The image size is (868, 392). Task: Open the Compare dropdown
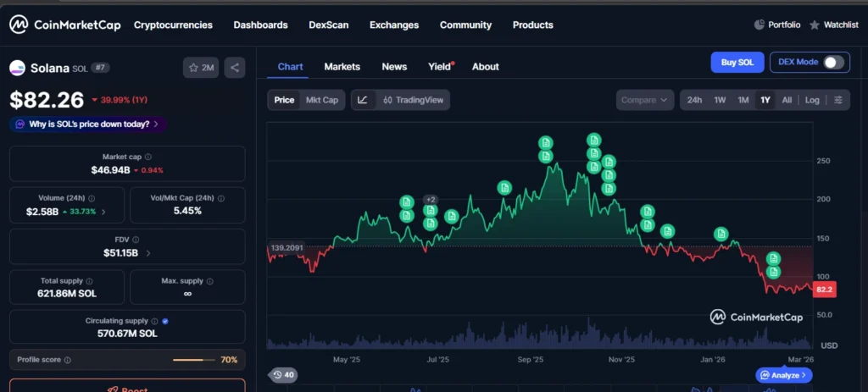(644, 100)
